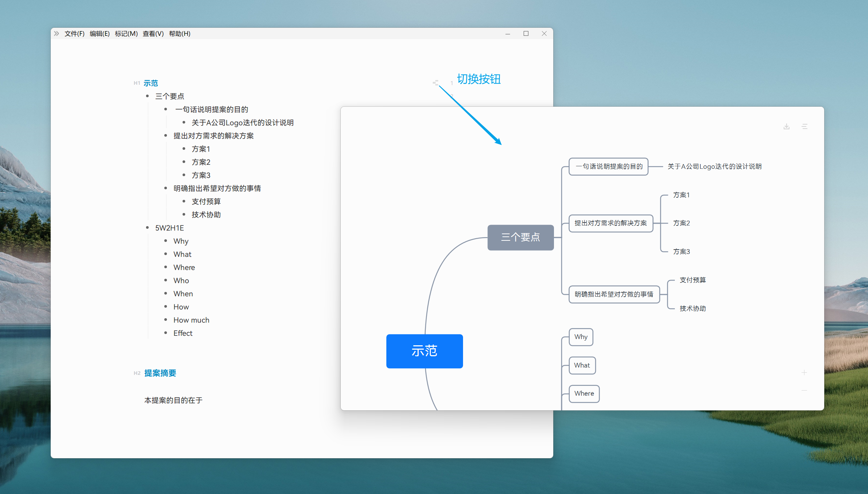Click list item Who in the editor

(x=181, y=281)
